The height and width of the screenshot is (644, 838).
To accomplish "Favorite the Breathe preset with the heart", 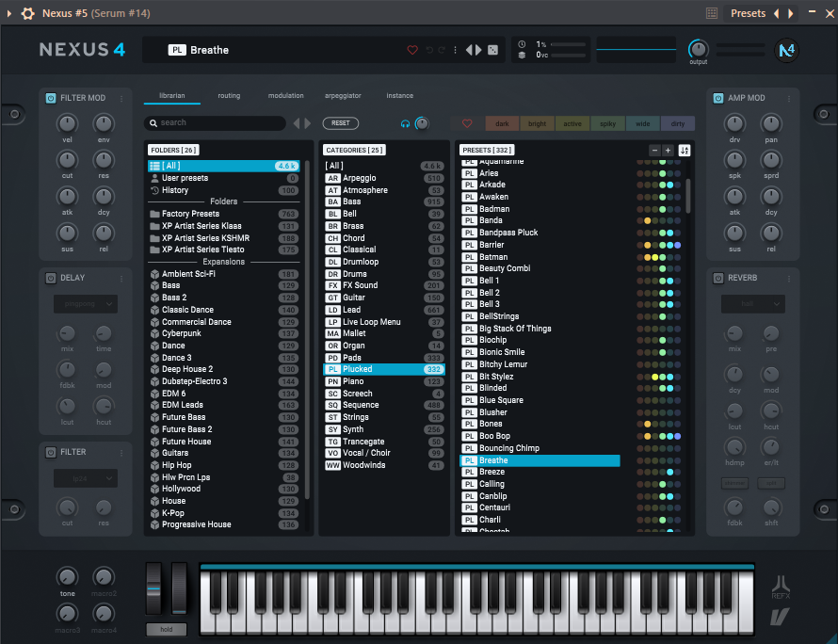I will click(x=412, y=50).
